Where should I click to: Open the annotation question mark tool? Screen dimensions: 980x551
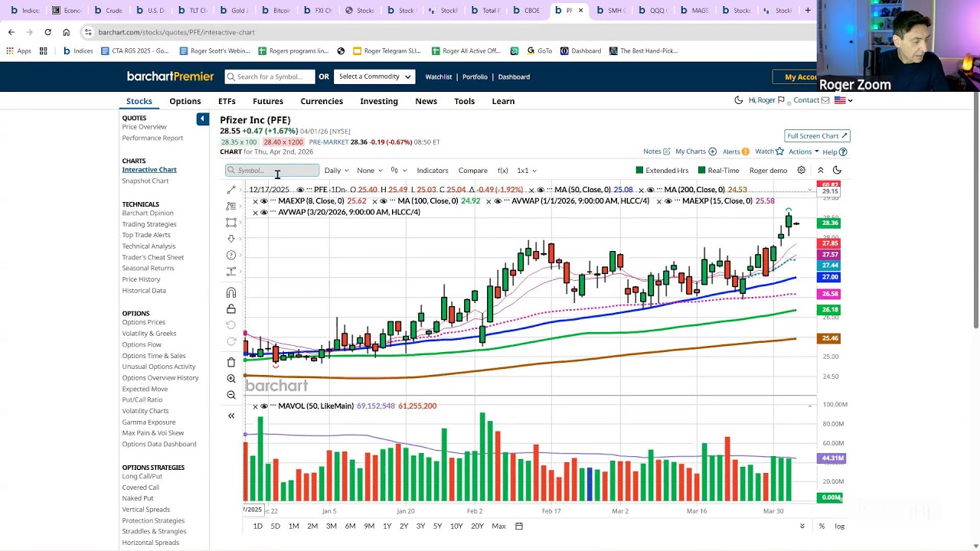click(x=231, y=255)
